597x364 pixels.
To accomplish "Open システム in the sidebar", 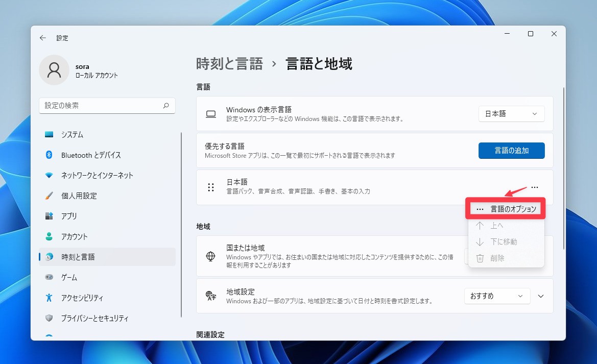I will [107, 134].
